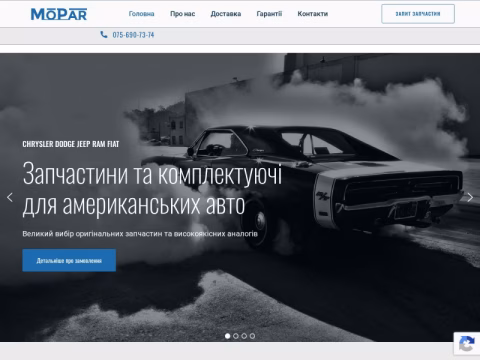480x360 pixels.
Task: Select the second slider dot
Action: click(x=236, y=336)
